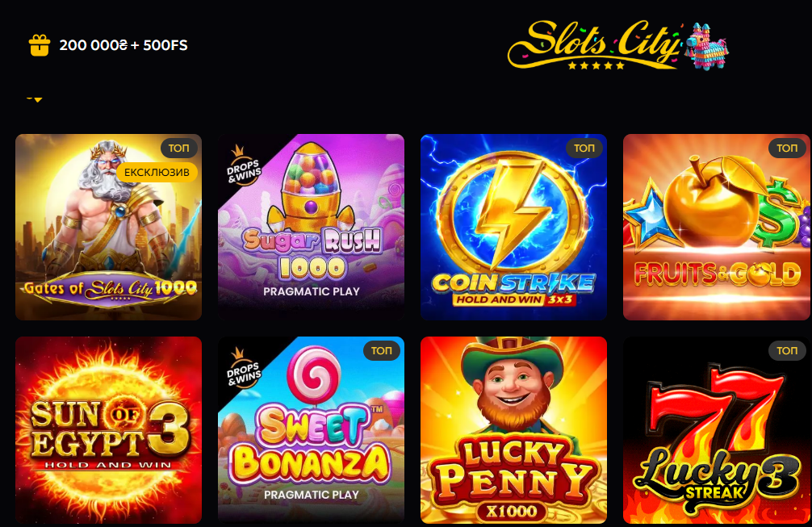
Task: Click the Drops & Wins crown badge on Sugar Rush
Action: pos(243,165)
